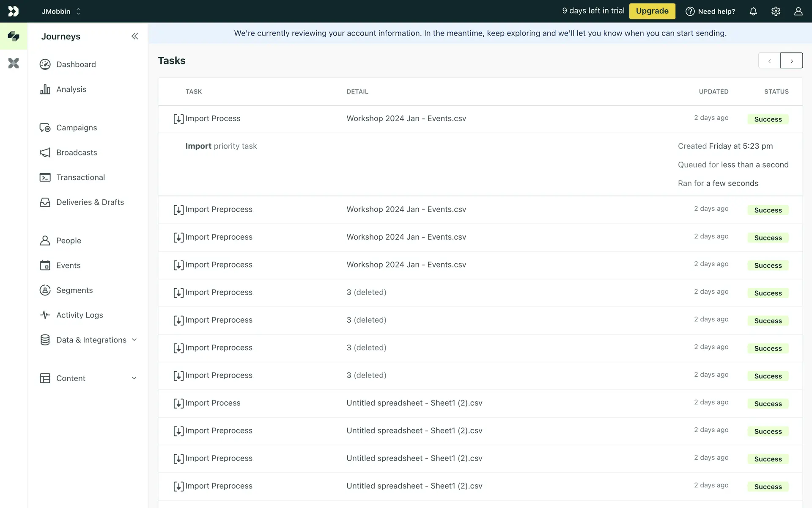
Task: Click the Need help question mark icon
Action: (690, 11)
